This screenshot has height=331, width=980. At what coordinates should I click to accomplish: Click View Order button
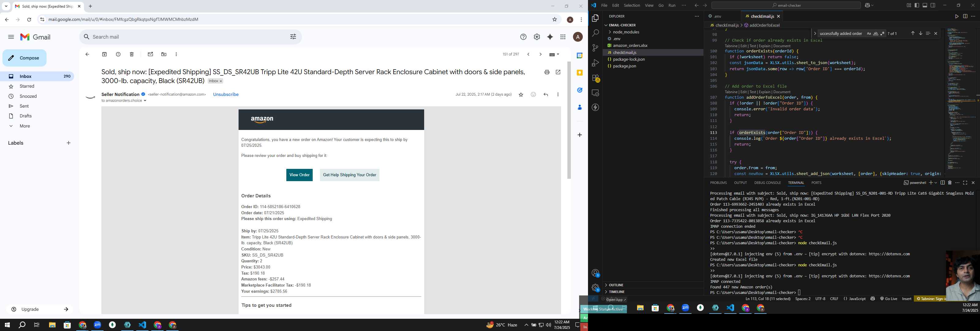(300, 175)
